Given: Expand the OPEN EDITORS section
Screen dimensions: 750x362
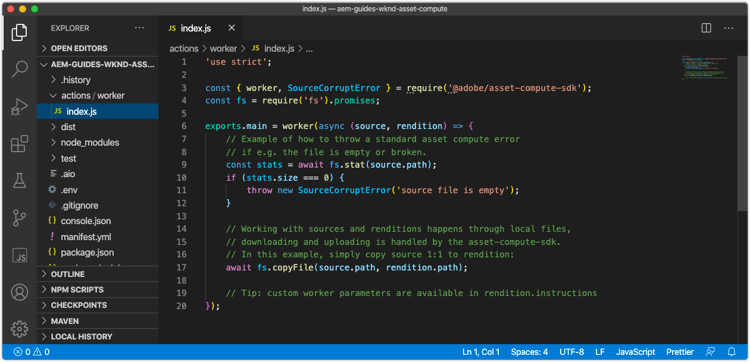Looking at the screenshot, I should tap(98, 48).
